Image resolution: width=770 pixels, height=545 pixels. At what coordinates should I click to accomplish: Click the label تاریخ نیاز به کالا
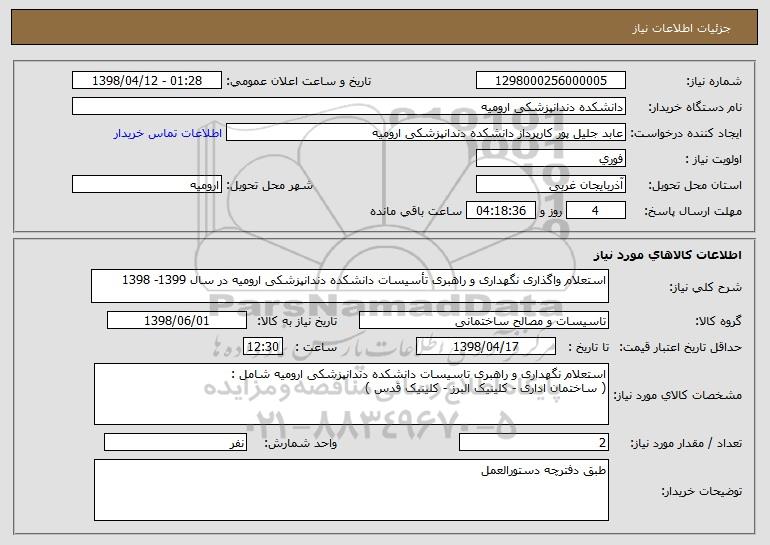297,321
